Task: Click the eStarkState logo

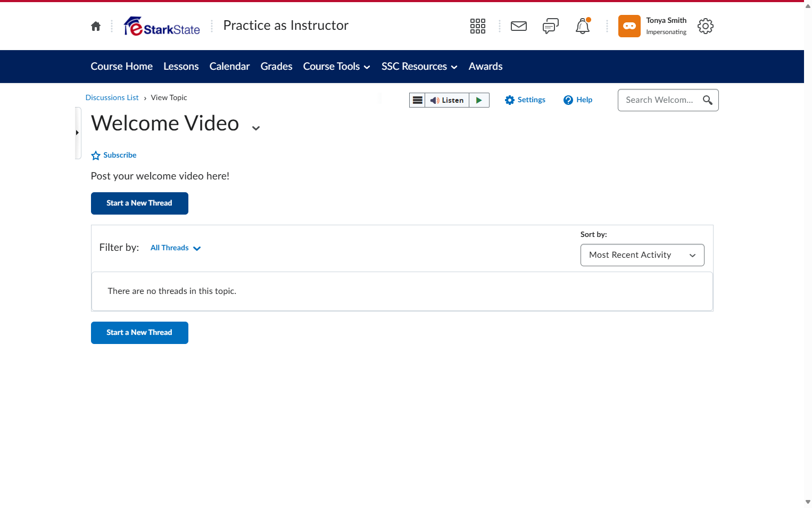Action: tap(162, 26)
